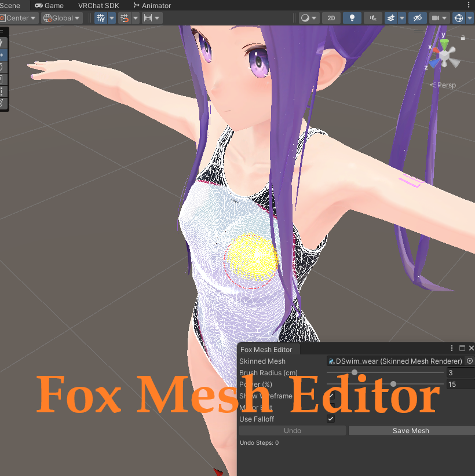This screenshot has height=476, width=475.
Task: Switch to the Game tab
Action: tap(49, 5)
